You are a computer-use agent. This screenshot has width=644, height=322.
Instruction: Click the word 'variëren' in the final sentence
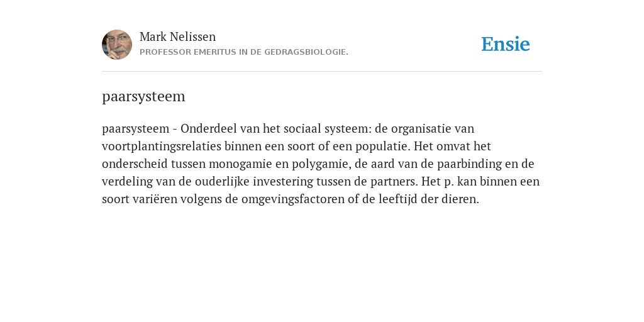click(155, 199)
